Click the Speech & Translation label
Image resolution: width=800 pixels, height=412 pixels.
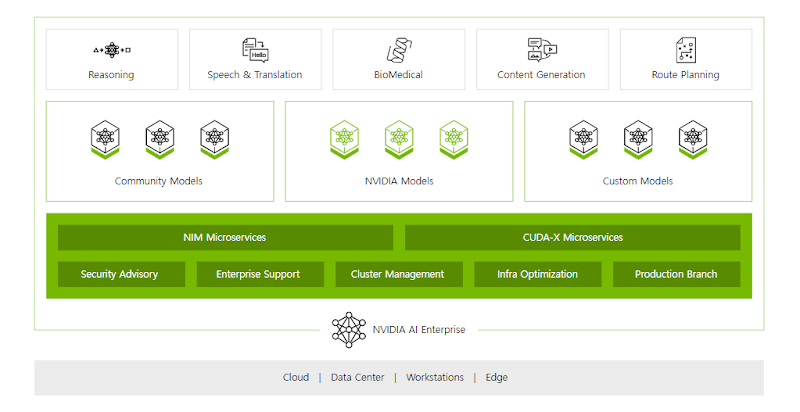255,75
